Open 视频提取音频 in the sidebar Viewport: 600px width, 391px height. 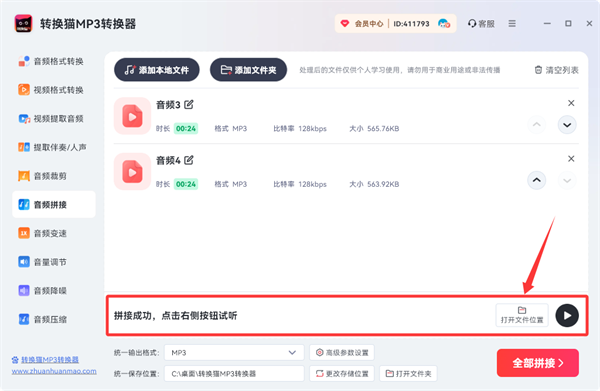[51, 119]
